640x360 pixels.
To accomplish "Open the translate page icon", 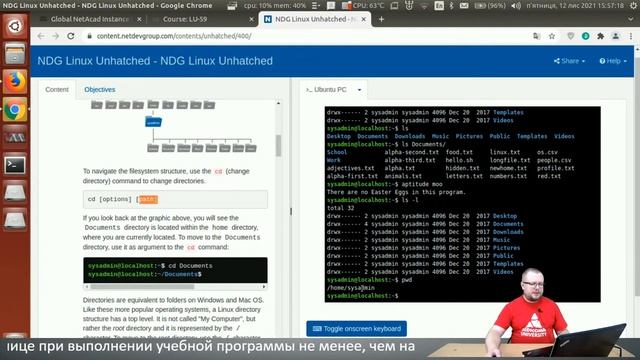I will (536, 36).
